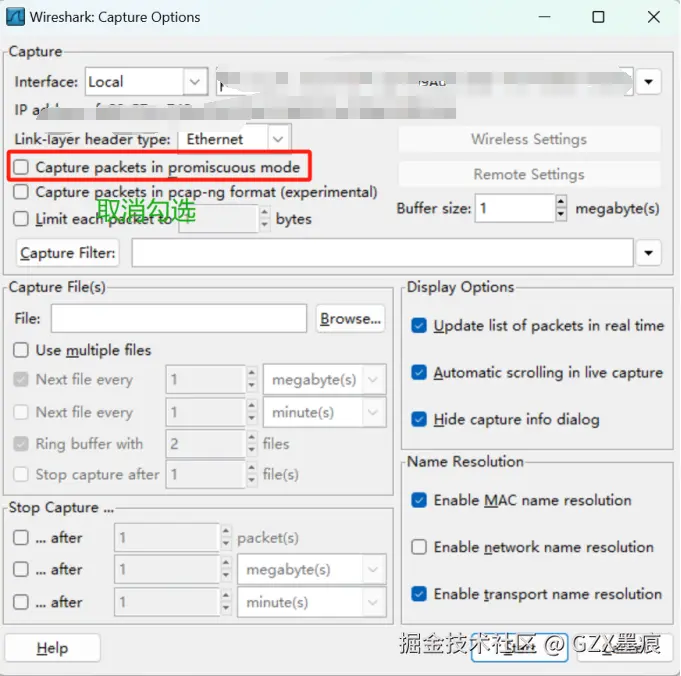Expand the interface device list arrow
Viewport: 681px width, 676px height.
pyautogui.click(x=648, y=81)
